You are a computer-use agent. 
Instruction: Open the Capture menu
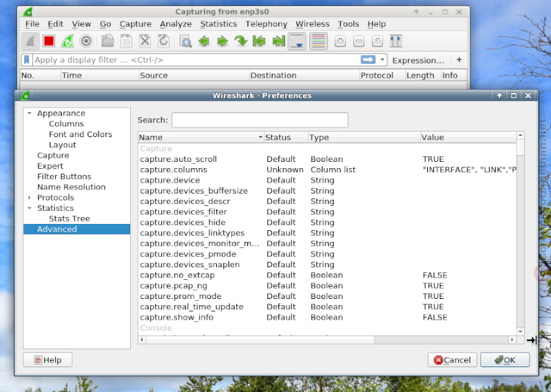(135, 24)
